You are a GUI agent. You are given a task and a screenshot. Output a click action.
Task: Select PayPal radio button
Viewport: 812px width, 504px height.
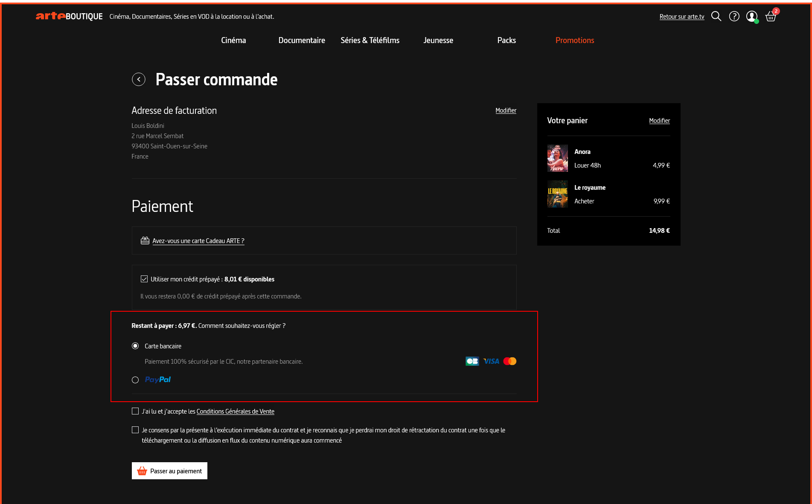point(135,380)
